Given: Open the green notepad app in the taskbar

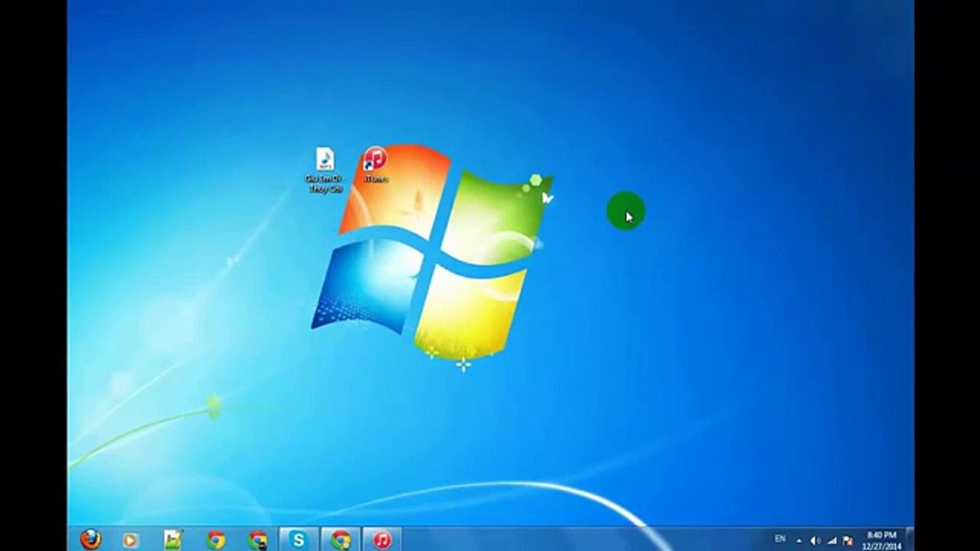Looking at the screenshot, I should 174,540.
